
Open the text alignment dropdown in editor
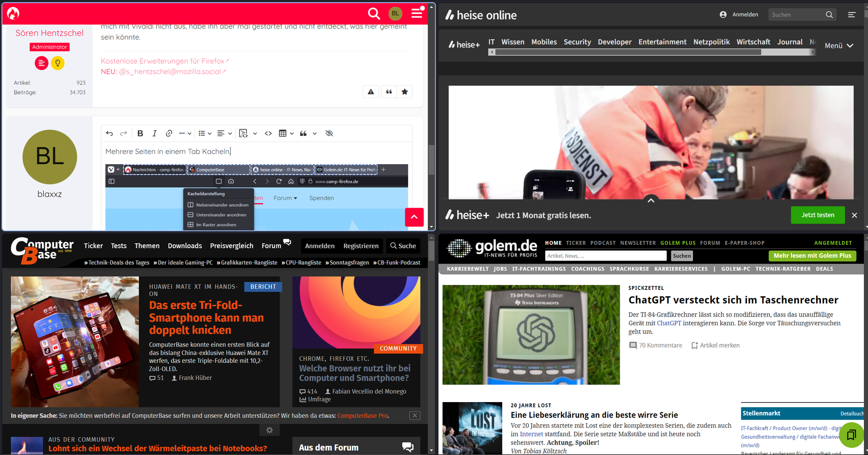224,133
